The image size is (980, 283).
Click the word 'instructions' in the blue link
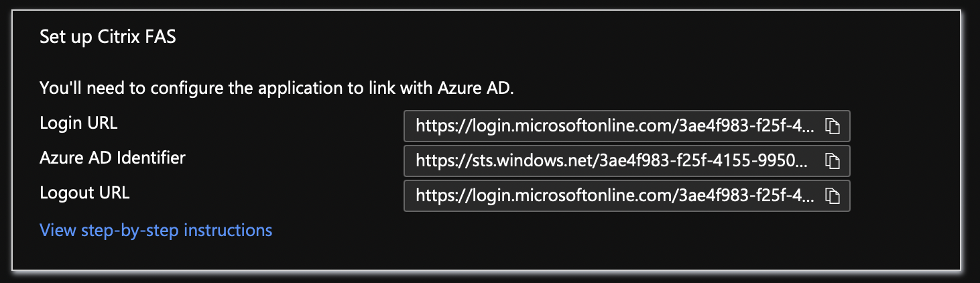click(228, 230)
